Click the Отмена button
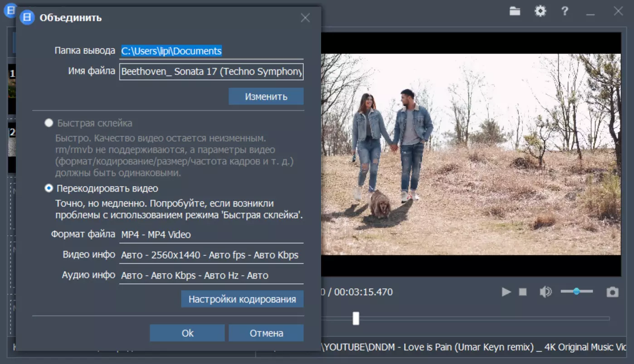This screenshot has height=364, width=634. pos(266,333)
